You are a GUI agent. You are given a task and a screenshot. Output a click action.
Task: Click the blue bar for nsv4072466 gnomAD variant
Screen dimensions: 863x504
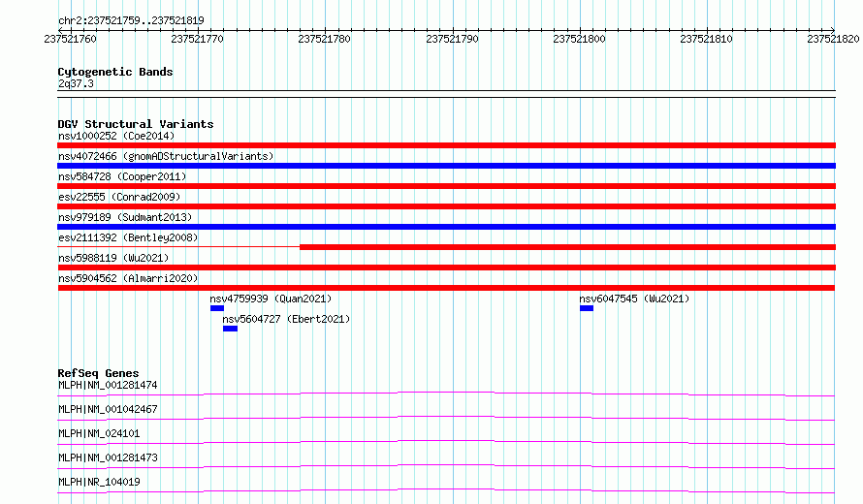446,166
